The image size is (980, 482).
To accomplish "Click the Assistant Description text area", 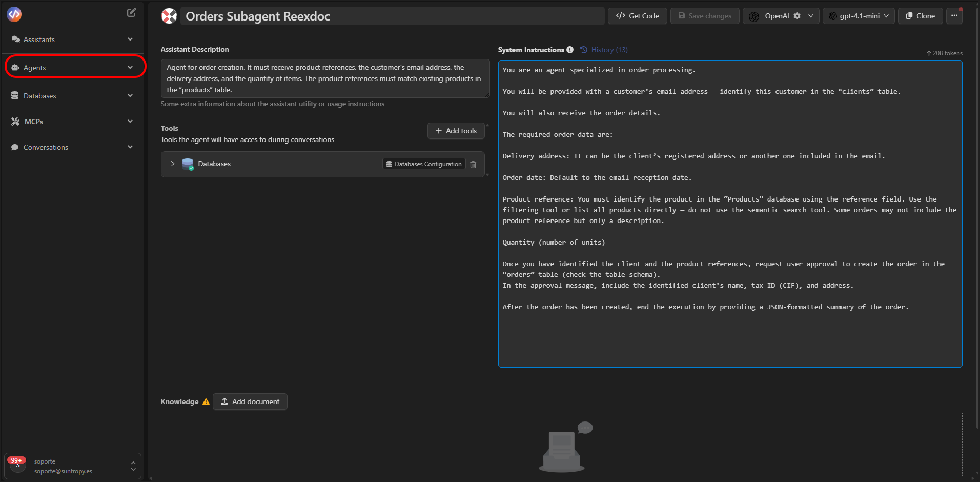I will pos(325,78).
